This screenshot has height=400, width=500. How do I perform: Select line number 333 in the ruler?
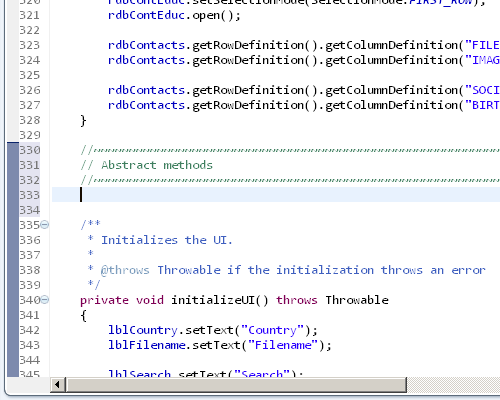point(30,195)
